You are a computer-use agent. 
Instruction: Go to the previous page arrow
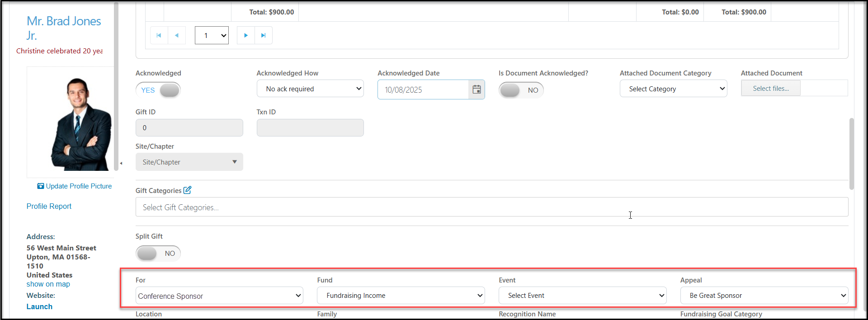click(177, 35)
